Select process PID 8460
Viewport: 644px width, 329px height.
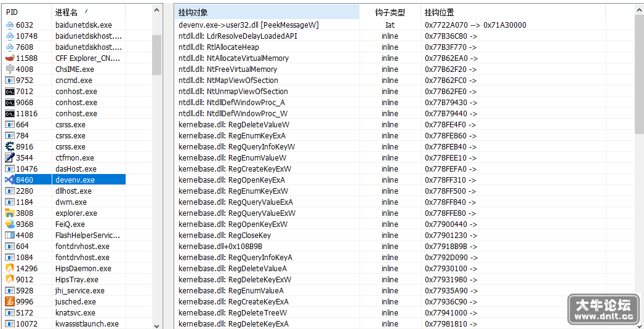pos(25,180)
